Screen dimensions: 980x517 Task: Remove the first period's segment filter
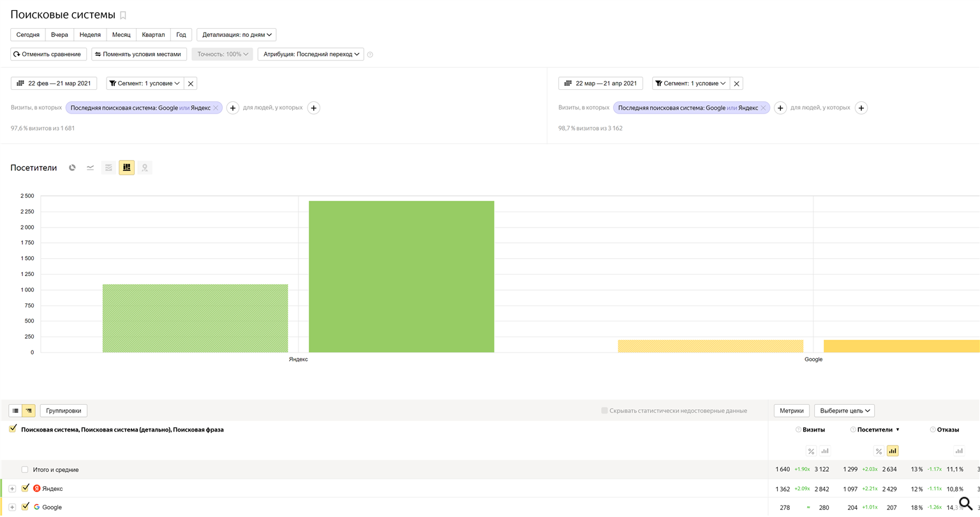[x=191, y=84]
